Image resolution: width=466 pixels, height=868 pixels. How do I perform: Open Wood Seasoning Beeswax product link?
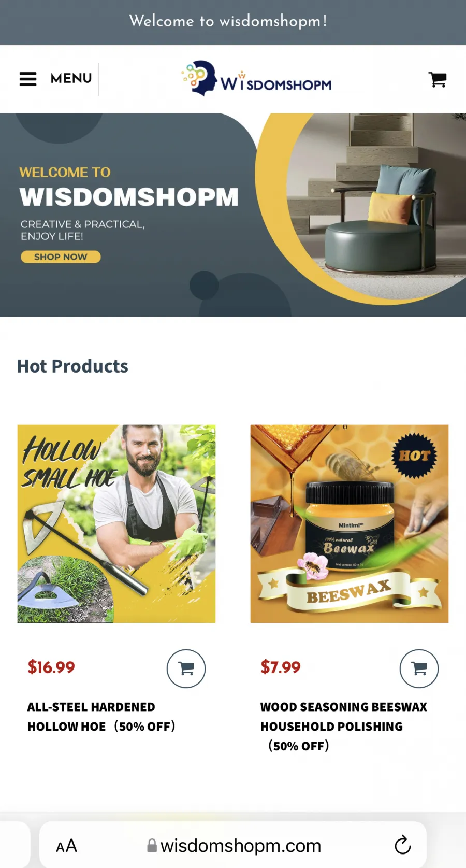pos(344,727)
